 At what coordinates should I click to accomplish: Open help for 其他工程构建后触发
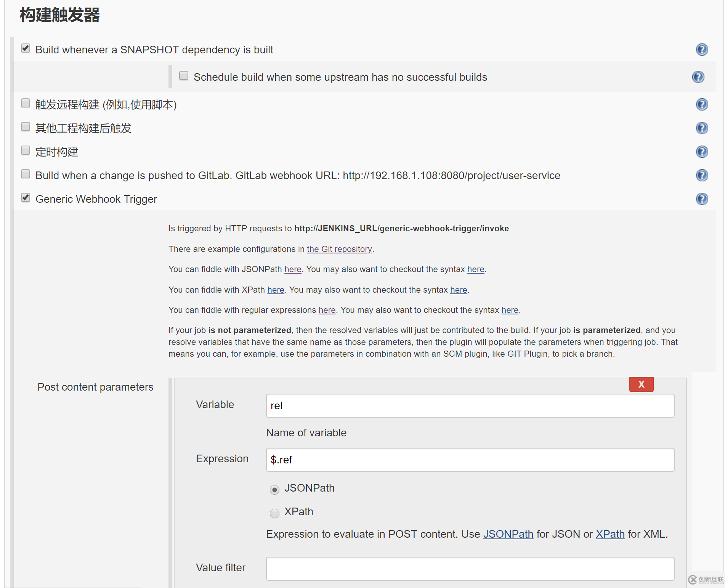702,128
